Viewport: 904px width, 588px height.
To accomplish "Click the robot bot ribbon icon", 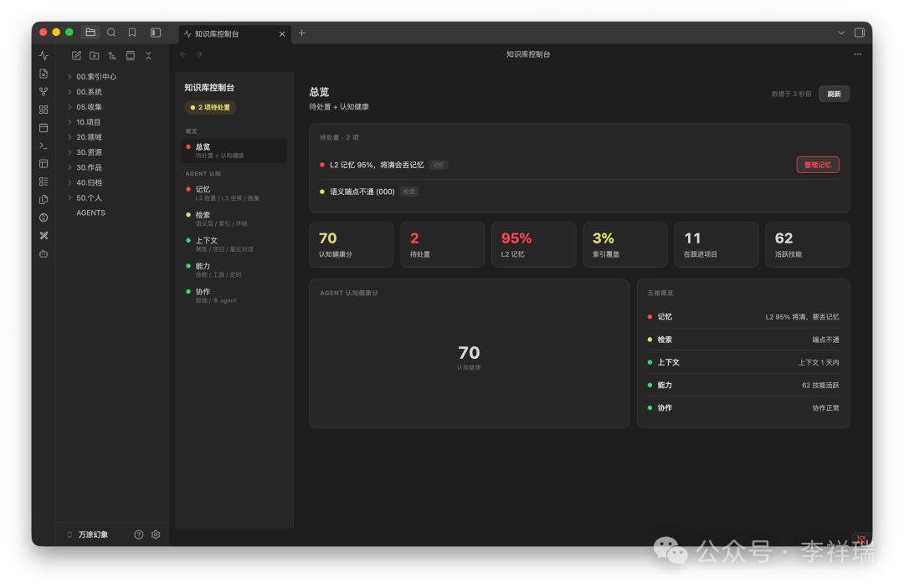I will [x=44, y=253].
